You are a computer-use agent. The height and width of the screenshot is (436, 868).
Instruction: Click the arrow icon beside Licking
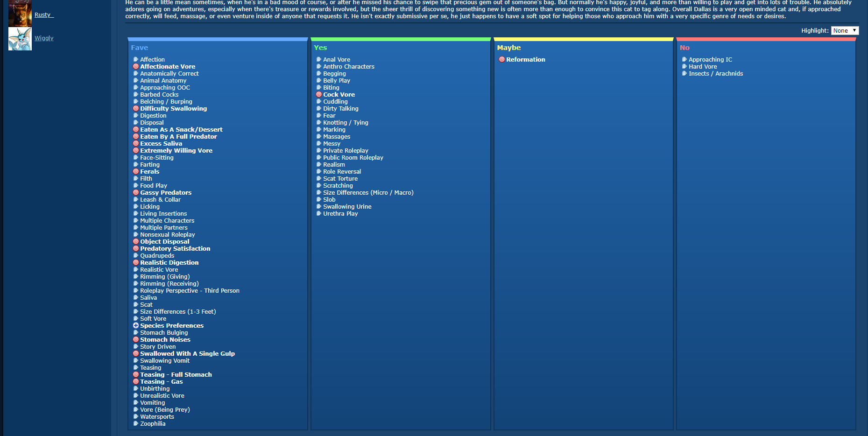pyautogui.click(x=136, y=206)
